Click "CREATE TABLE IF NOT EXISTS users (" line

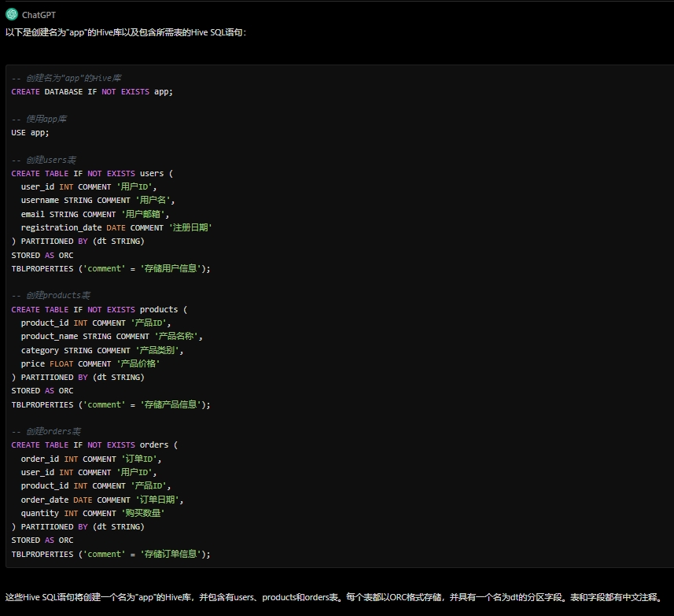[92, 174]
